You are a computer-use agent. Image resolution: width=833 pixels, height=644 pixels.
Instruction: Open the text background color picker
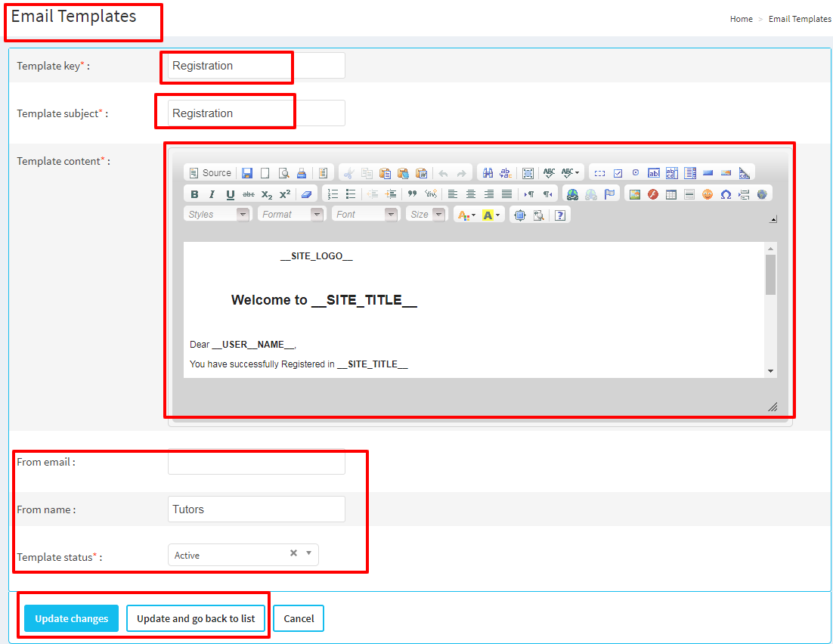pos(491,215)
